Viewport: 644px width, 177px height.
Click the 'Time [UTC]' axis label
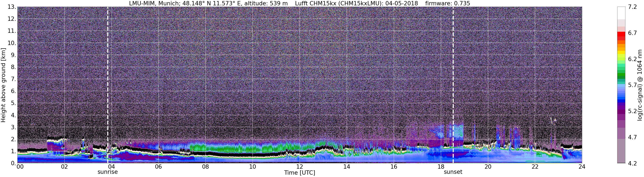click(x=299, y=173)
